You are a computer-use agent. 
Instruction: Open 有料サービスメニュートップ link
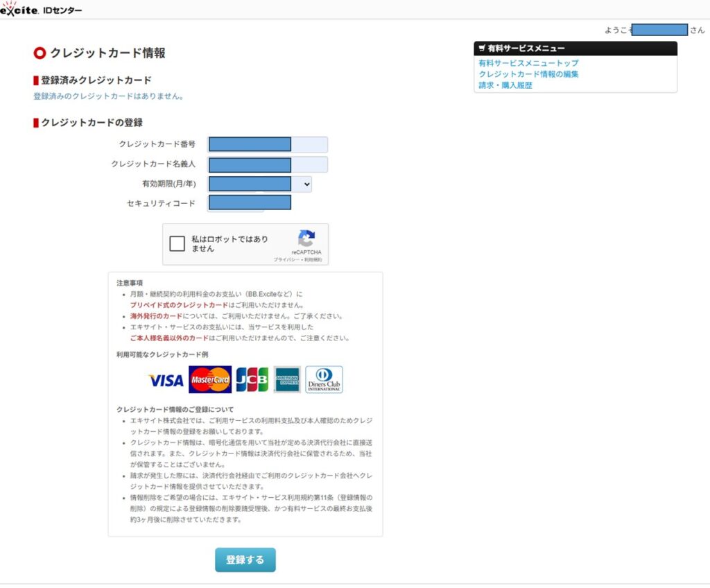point(528,63)
